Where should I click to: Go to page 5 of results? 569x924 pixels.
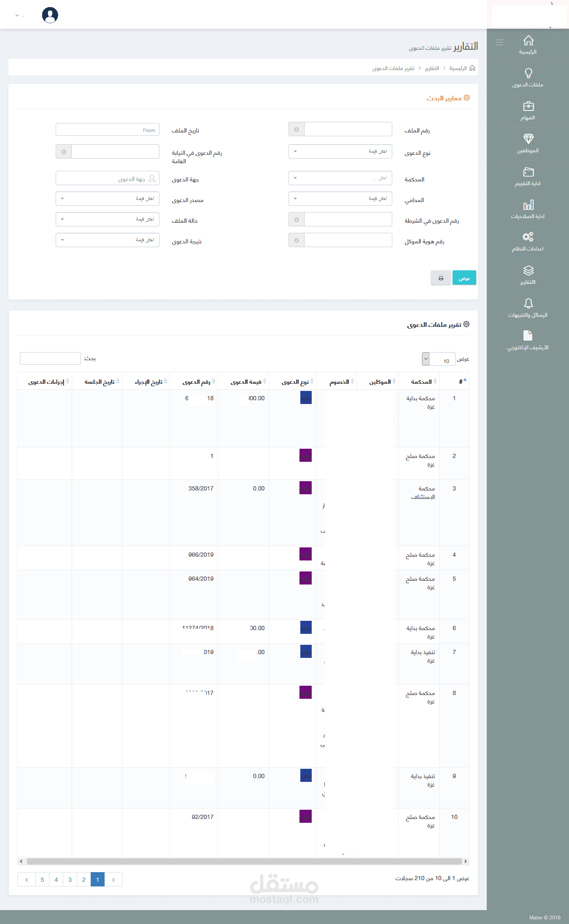tap(42, 879)
